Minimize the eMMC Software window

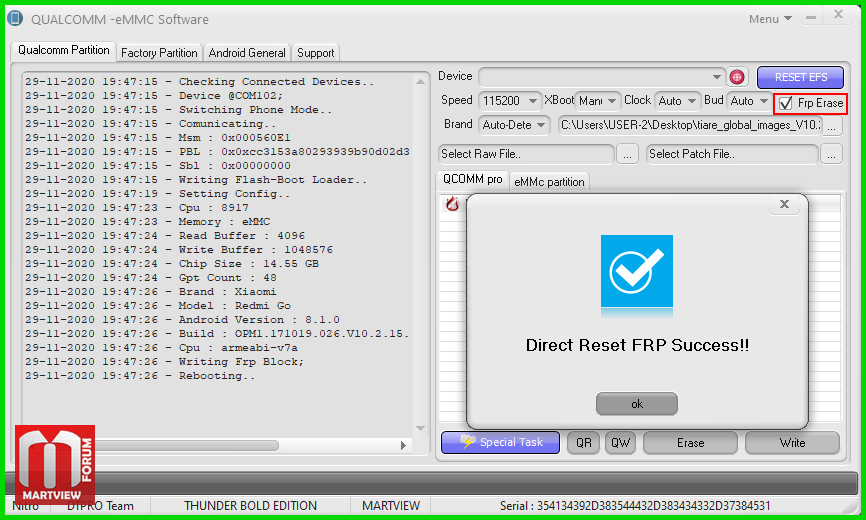[x=811, y=18]
